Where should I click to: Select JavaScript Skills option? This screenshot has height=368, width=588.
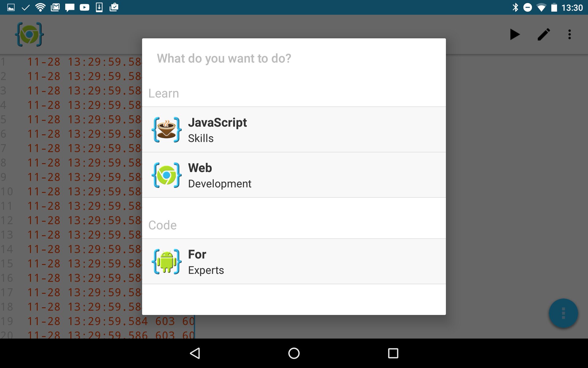pos(293,130)
